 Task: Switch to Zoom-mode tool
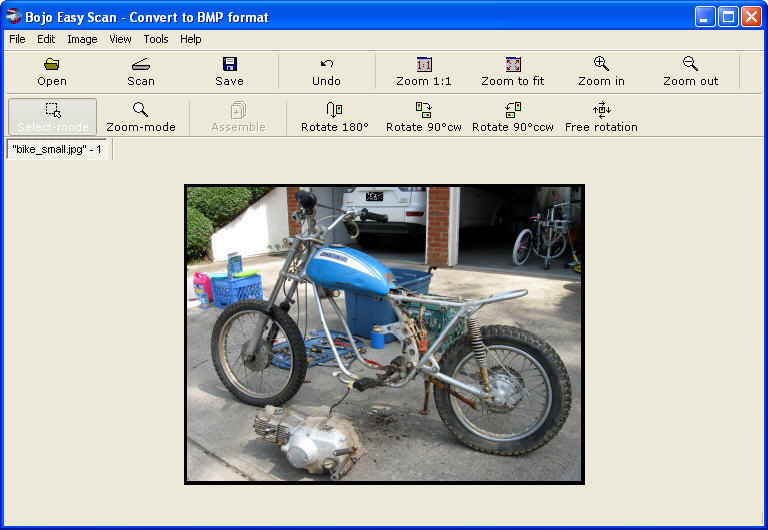(x=141, y=117)
